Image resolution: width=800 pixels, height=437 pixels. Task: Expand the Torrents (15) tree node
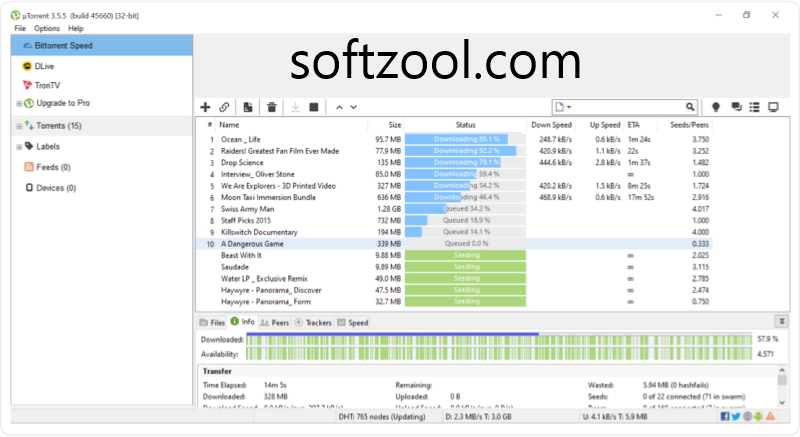tap(19, 126)
